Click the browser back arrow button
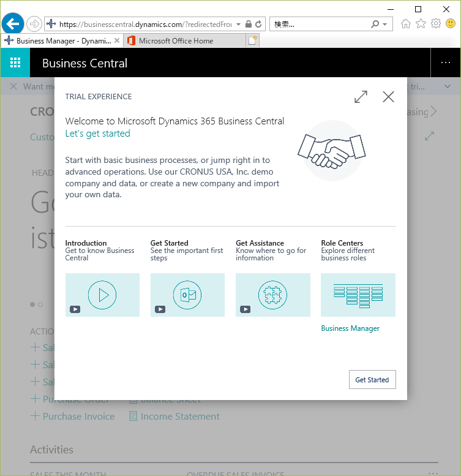This screenshot has height=476, width=461. coord(13,24)
